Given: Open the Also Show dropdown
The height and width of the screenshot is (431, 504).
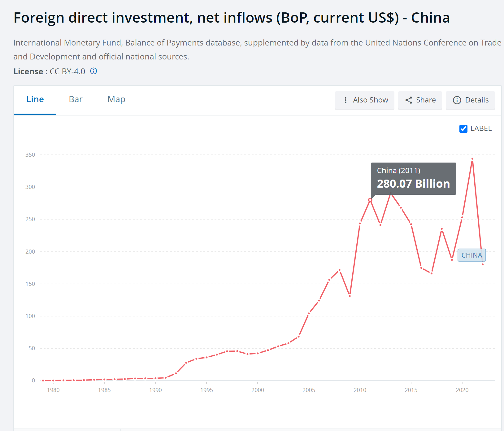Looking at the screenshot, I should pos(370,100).
